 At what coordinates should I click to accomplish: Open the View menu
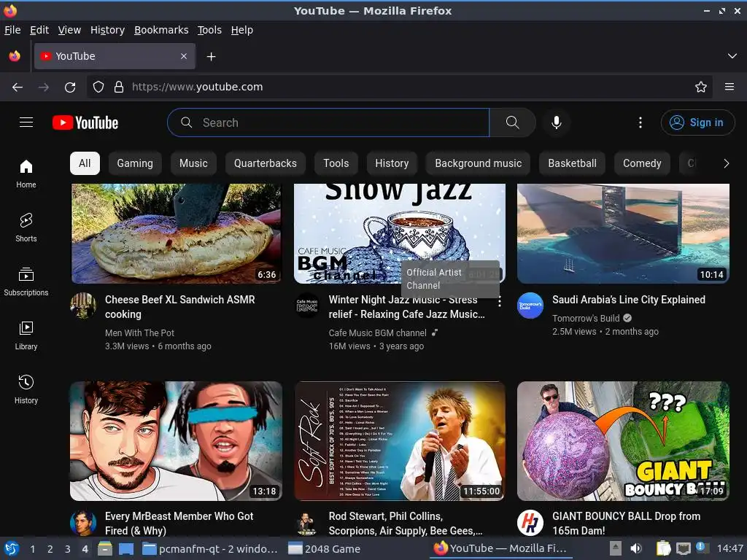[x=69, y=30]
